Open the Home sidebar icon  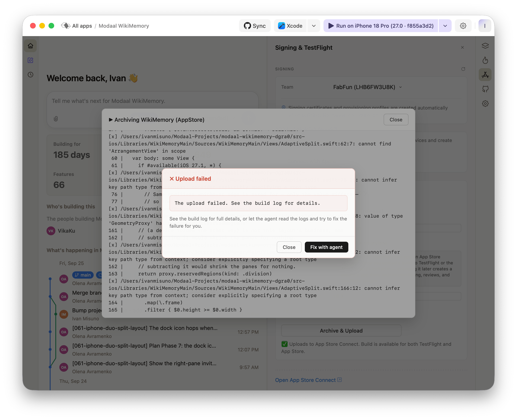(x=30, y=46)
